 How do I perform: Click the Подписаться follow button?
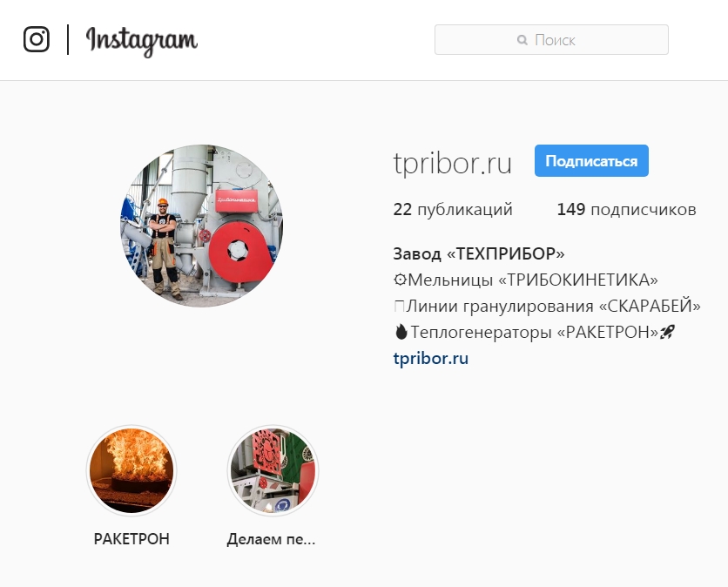point(591,160)
